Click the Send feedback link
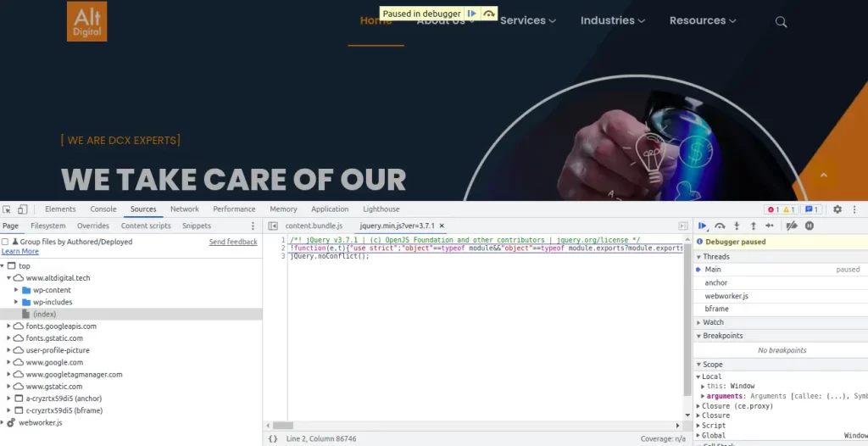868x446 pixels. (x=233, y=243)
